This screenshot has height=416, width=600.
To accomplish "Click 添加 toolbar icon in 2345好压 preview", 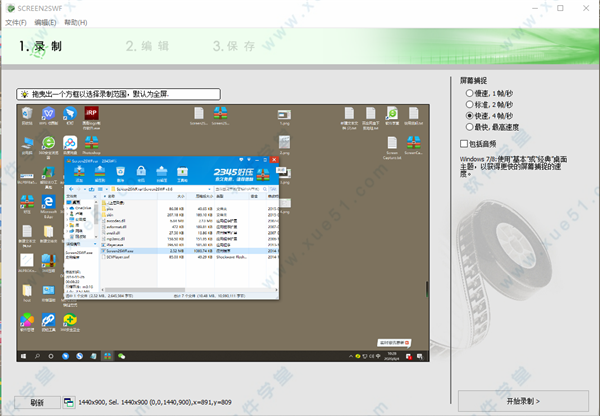I will tap(79, 174).
